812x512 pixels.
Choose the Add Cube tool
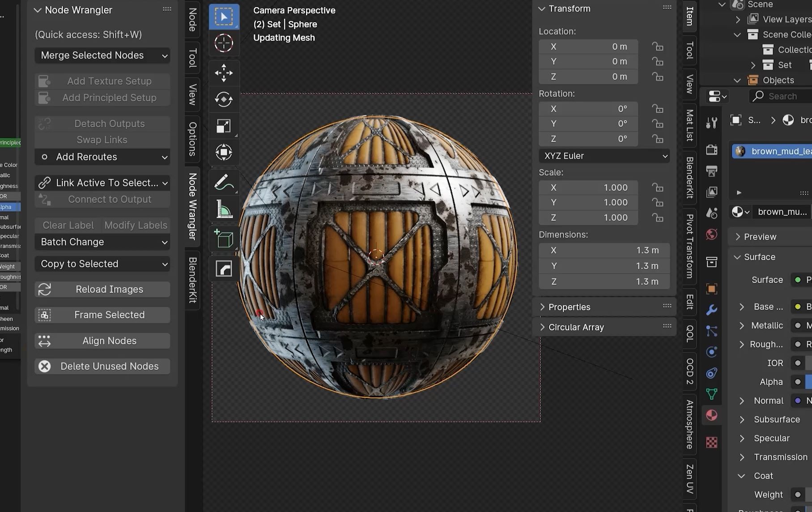pos(224,239)
